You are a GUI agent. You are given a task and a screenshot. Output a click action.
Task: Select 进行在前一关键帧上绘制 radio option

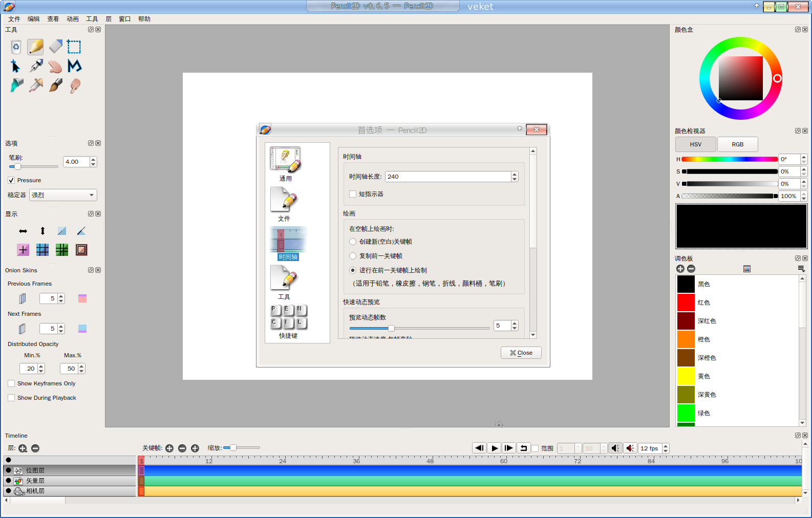pos(353,270)
